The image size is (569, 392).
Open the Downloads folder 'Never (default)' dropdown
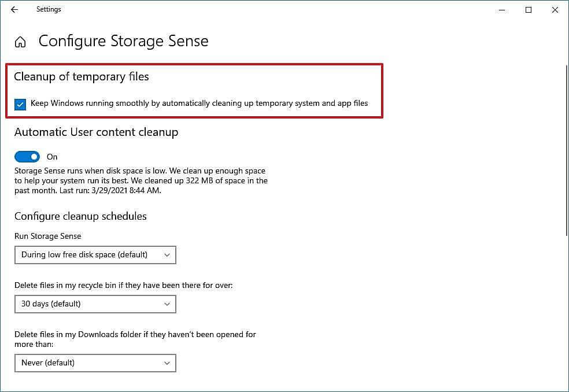[x=95, y=363]
